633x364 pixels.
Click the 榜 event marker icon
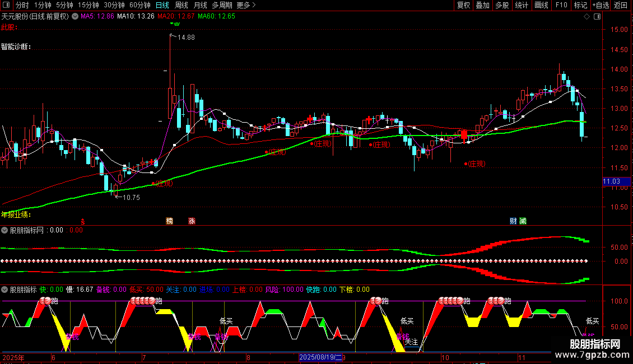[x=170, y=221]
